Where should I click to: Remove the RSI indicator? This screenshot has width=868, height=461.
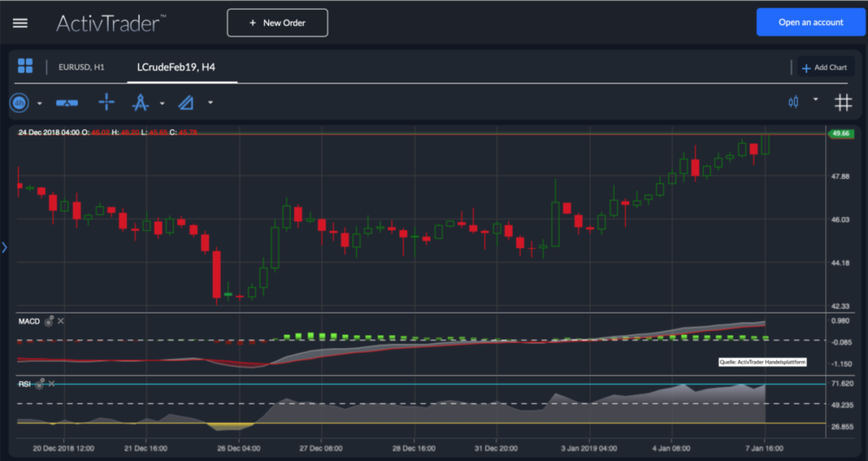(51, 384)
